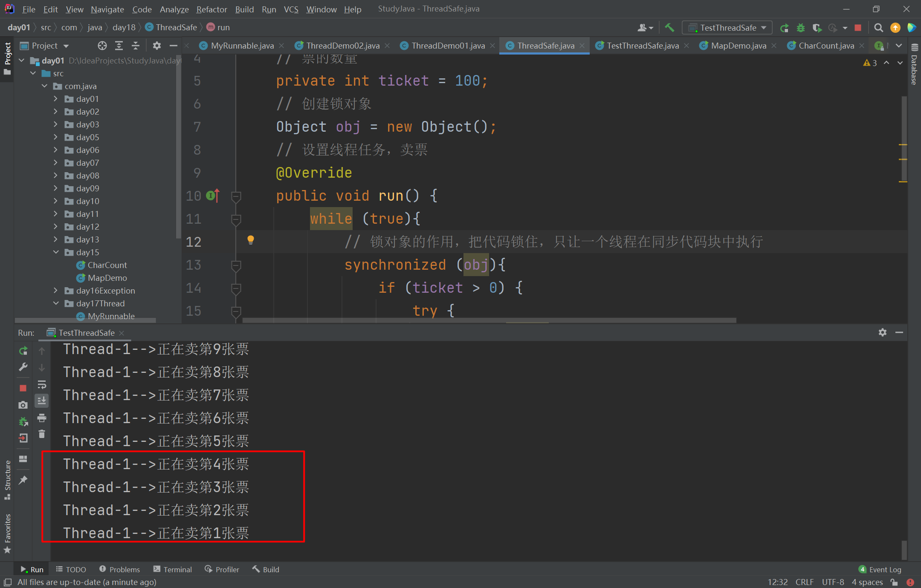
Task: Open the Event Log
Action: [880, 569]
